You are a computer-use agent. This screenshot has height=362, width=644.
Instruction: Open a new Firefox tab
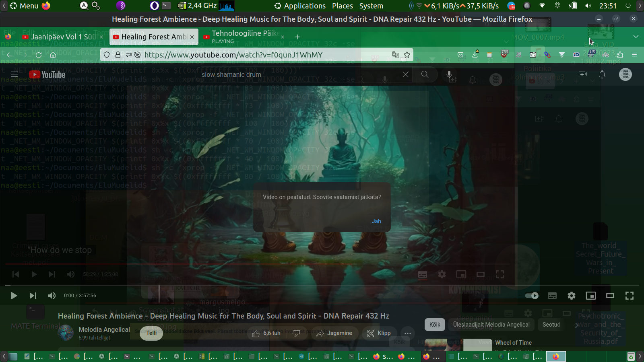(297, 37)
